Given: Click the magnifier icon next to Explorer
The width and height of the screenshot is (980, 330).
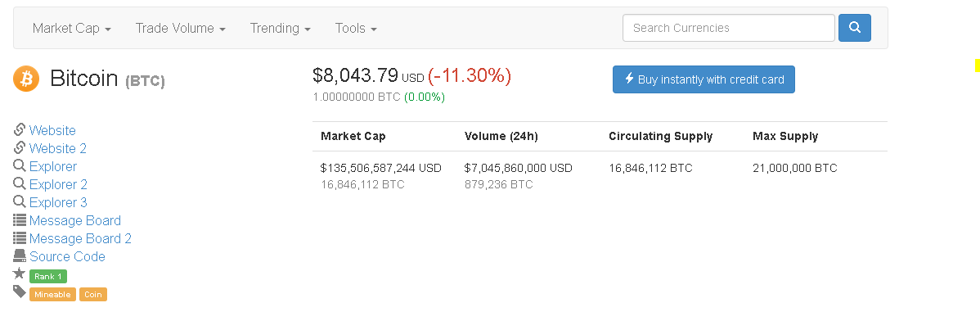Looking at the screenshot, I should [20, 166].
